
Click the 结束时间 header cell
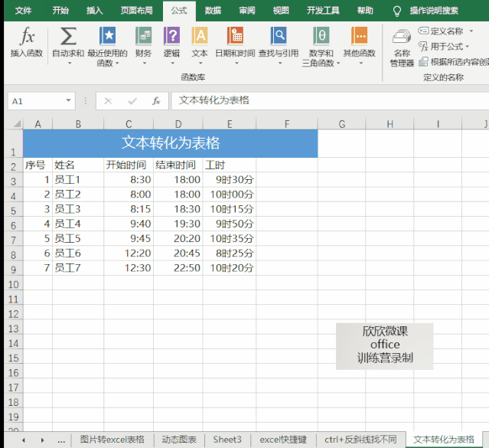click(x=178, y=165)
